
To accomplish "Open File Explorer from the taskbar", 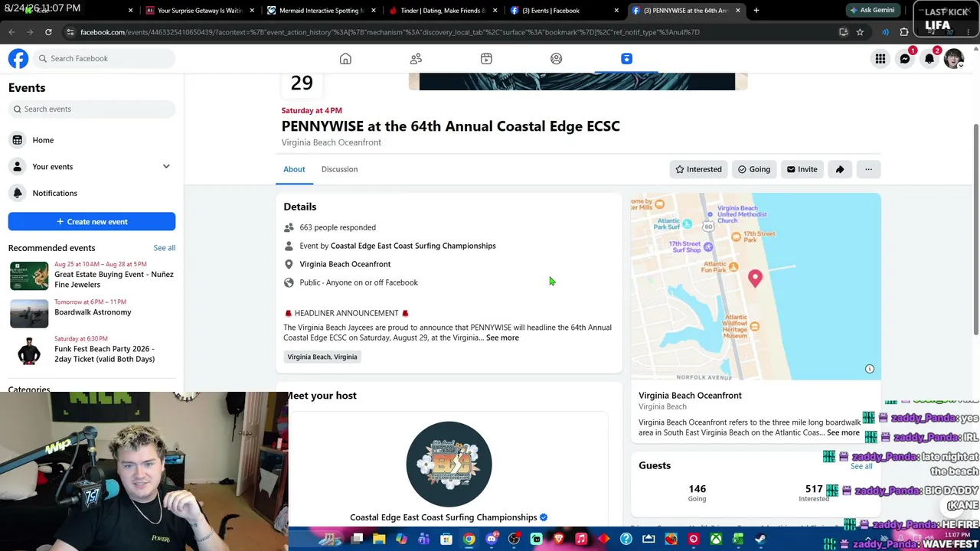I will pyautogui.click(x=379, y=540).
